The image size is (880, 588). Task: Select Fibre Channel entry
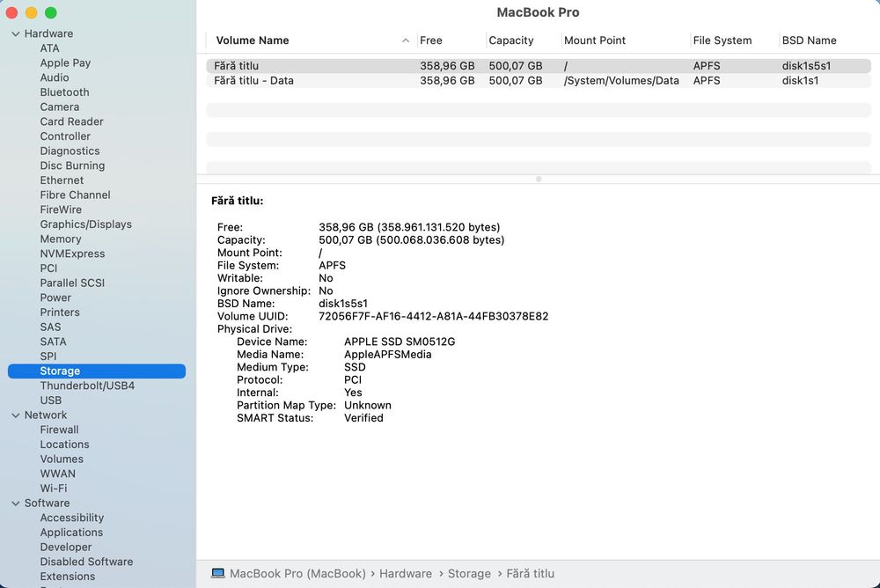75,195
